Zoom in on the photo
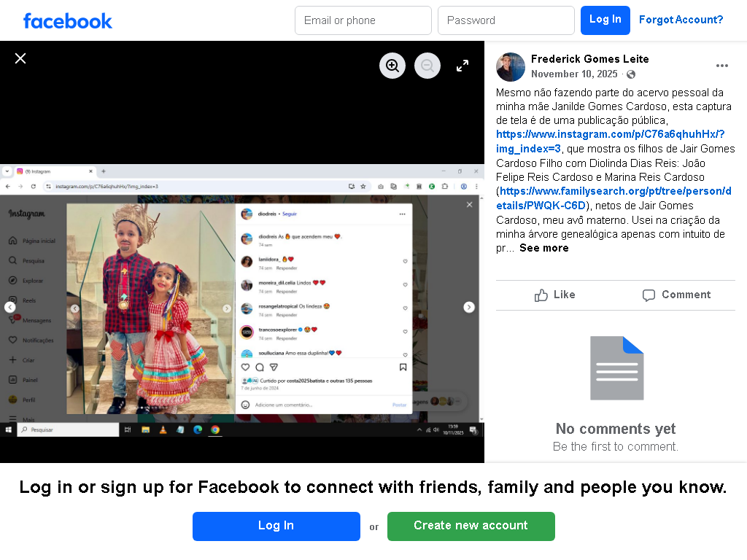 click(392, 66)
